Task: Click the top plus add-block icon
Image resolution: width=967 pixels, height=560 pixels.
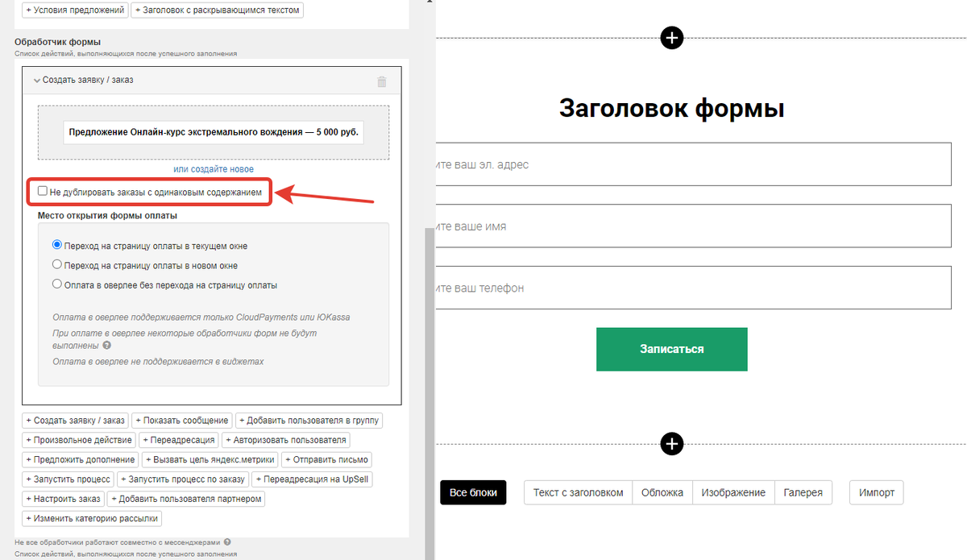Action: (x=671, y=37)
